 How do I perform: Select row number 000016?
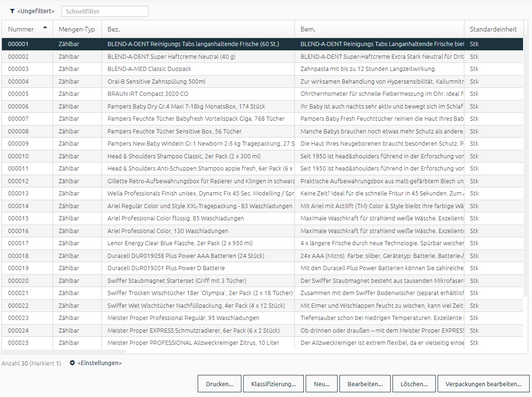pos(262,231)
